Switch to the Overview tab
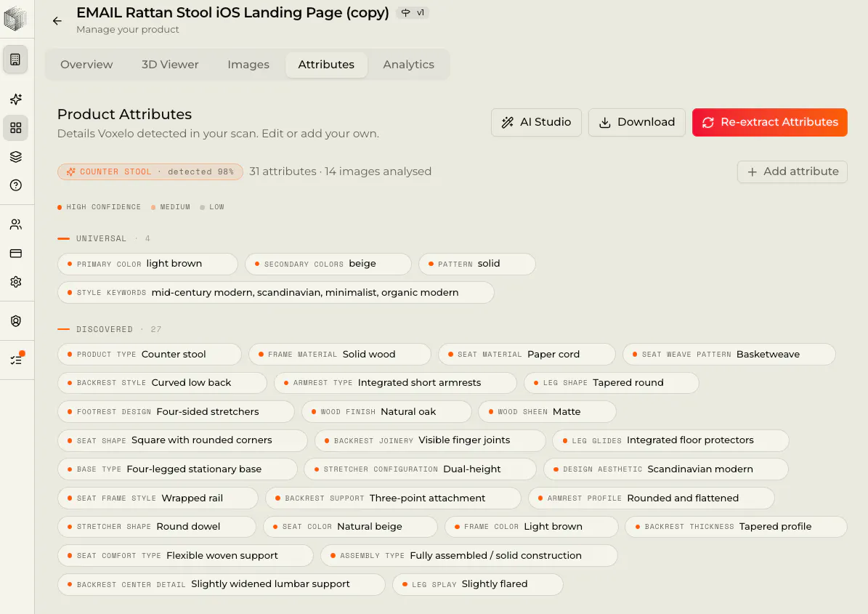 pyautogui.click(x=86, y=65)
